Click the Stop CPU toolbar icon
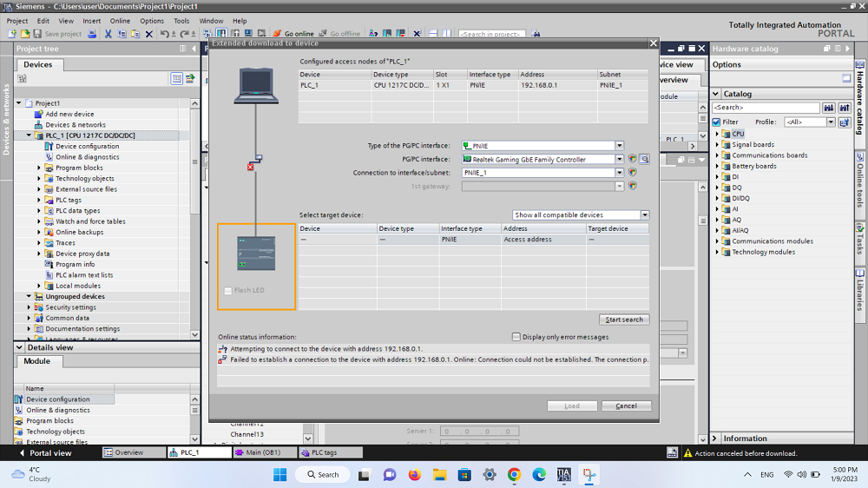 [x=400, y=34]
